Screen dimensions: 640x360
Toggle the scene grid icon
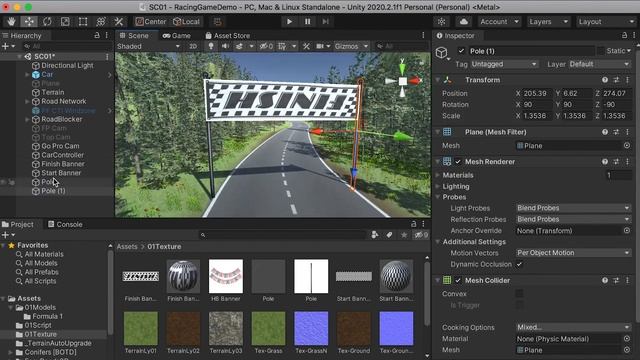tap(282, 47)
